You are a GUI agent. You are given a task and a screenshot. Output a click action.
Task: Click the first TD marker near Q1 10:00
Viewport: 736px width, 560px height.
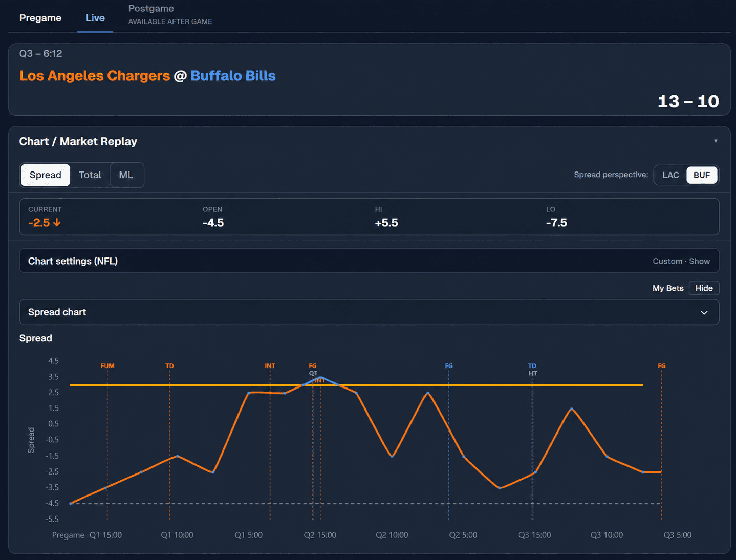pos(169,366)
